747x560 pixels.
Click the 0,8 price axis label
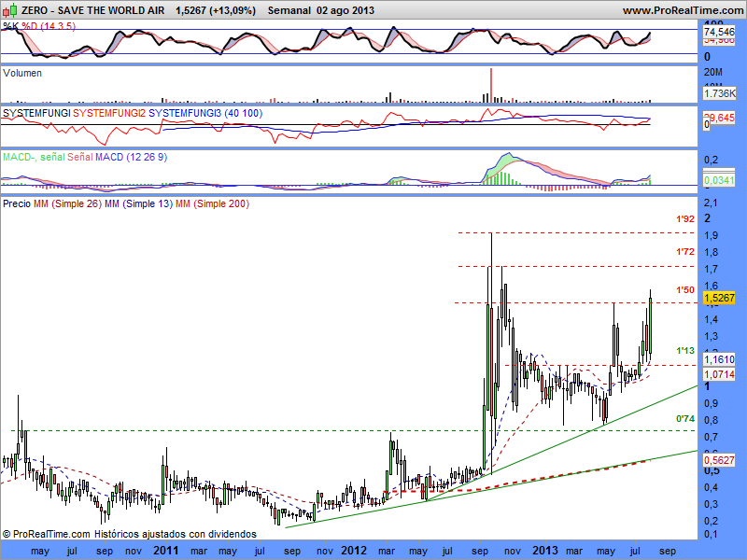coord(711,420)
